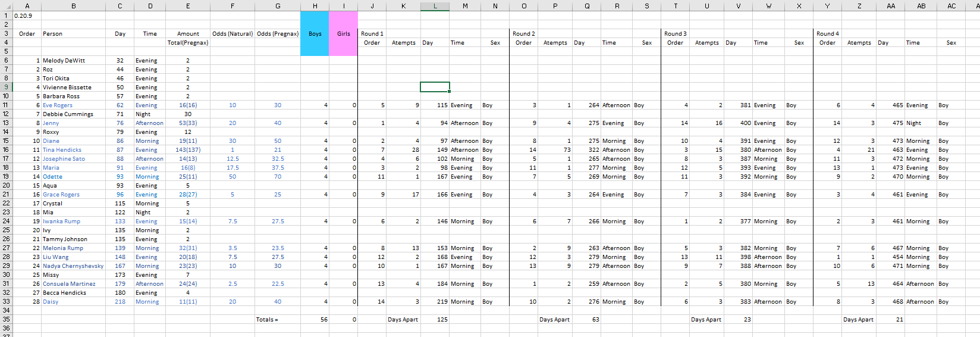Click the Round 4 heading cell

tap(828, 34)
